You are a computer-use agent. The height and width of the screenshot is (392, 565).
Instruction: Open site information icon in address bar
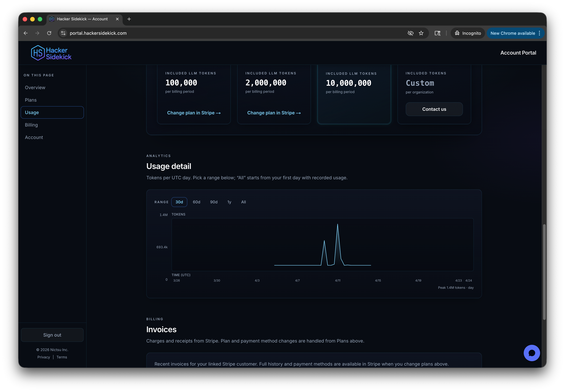tap(63, 33)
